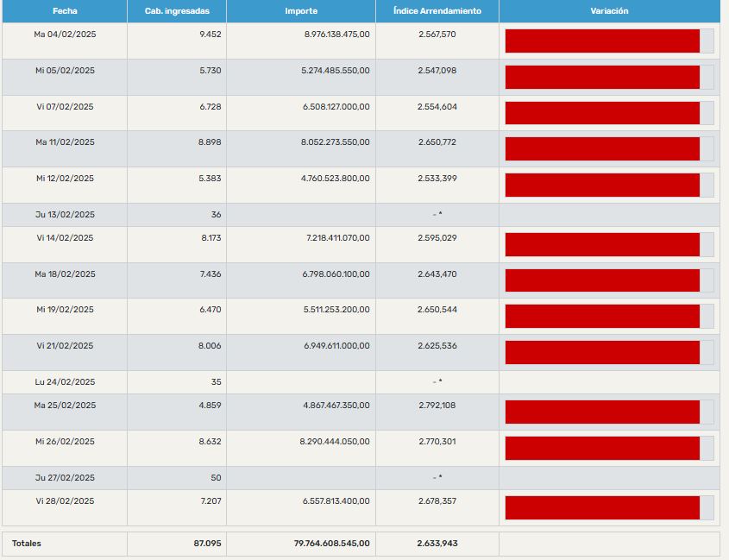Click the Índice Arrendamiento header
Viewport: 729px width, 560px height.
point(437,11)
